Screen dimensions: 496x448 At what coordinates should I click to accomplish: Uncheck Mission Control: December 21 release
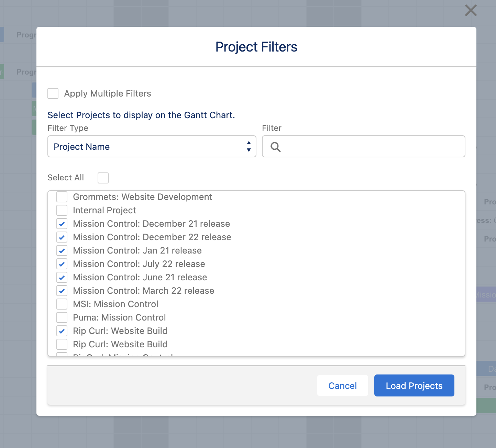point(62,224)
